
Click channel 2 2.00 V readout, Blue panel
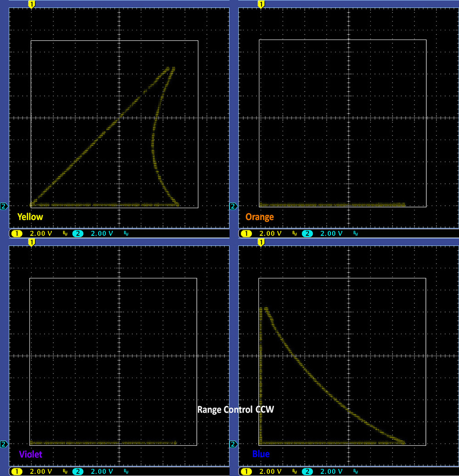click(x=331, y=471)
